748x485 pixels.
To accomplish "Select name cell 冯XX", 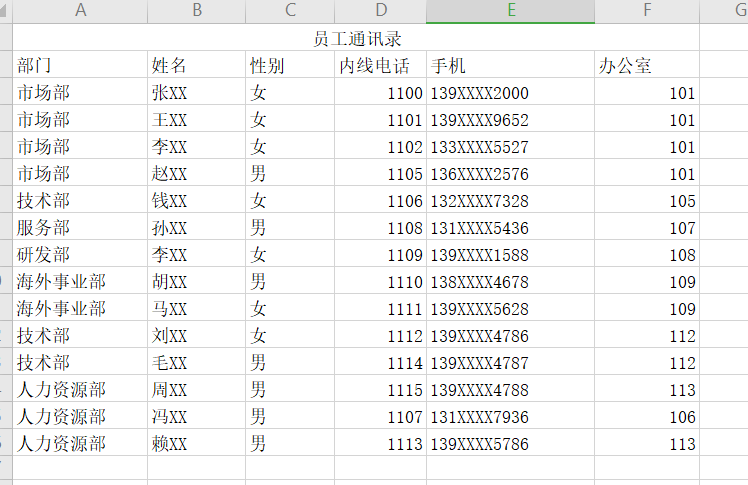I will (x=197, y=415).
